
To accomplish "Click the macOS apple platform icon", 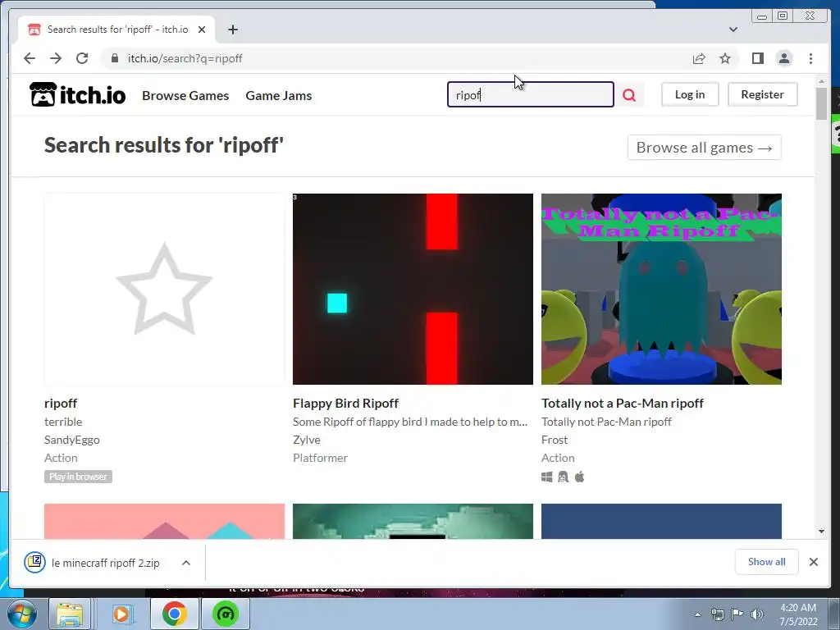I will coord(580,477).
